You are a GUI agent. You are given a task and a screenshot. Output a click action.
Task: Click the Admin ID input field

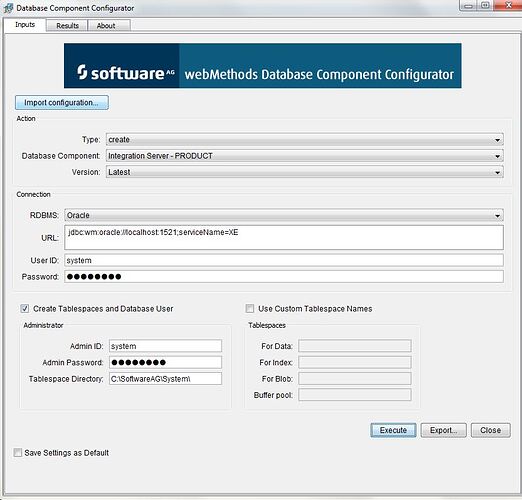coord(165,346)
